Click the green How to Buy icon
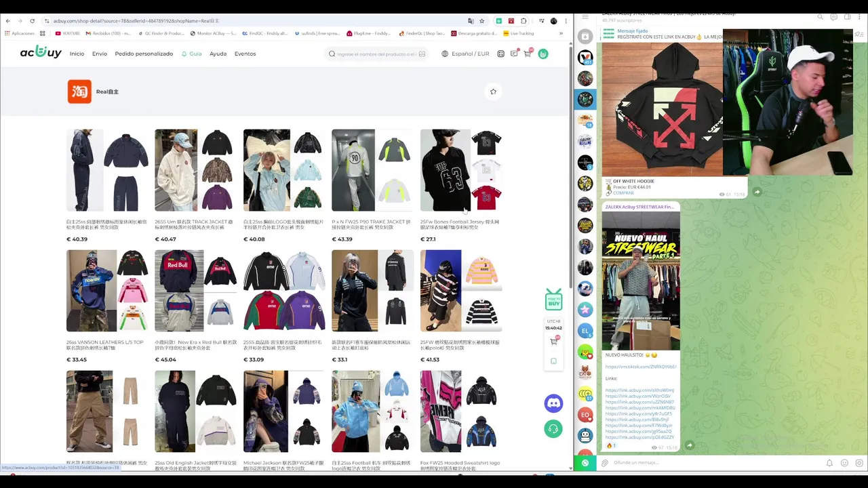The image size is (868, 488). (x=554, y=299)
